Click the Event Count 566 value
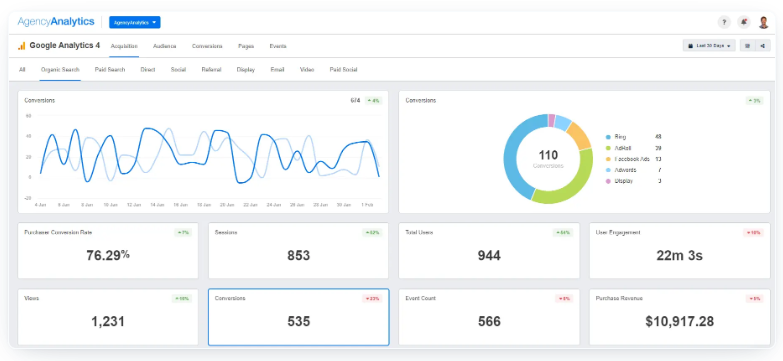The width and height of the screenshot is (783, 361). point(489,322)
